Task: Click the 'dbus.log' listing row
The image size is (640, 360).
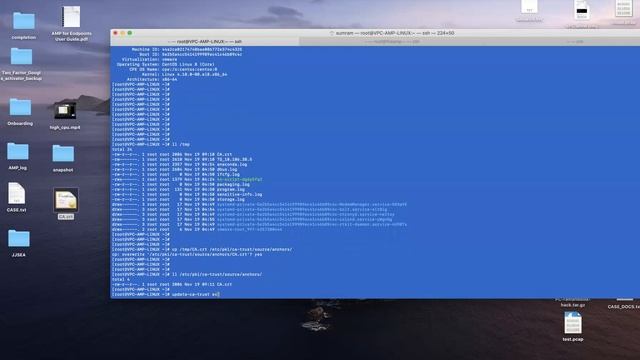Action: pyautogui.click(x=175, y=169)
